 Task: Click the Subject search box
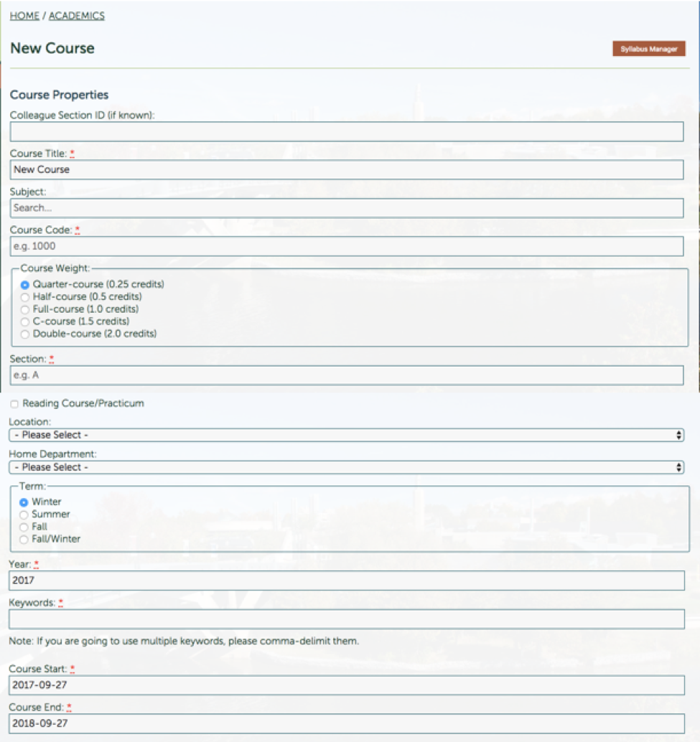(x=345, y=207)
